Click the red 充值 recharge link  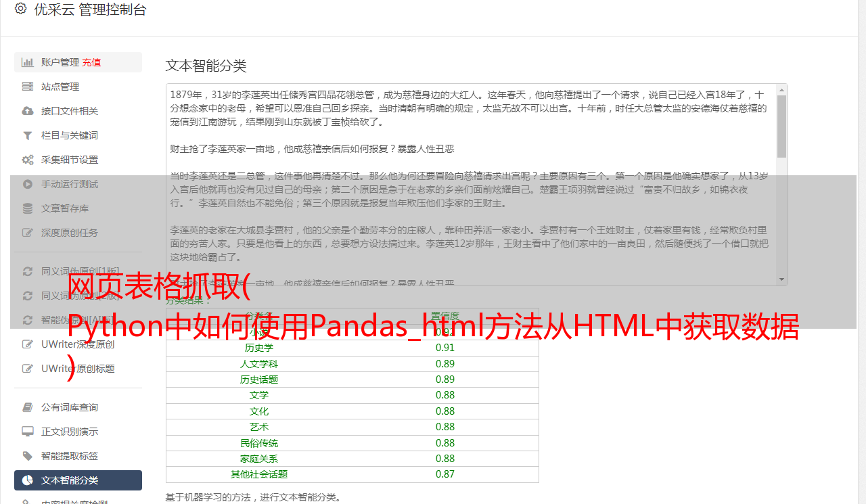[x=91, y=62]
